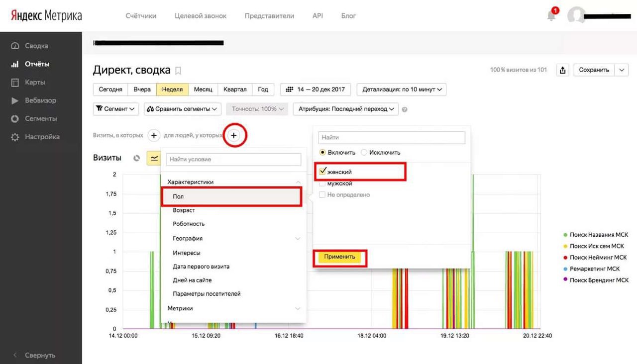The height and width of the screenshot is (364, 637).
Task: Toggle Поиск Нейминг МСК legend marker
Action: (x=565, y=258)
